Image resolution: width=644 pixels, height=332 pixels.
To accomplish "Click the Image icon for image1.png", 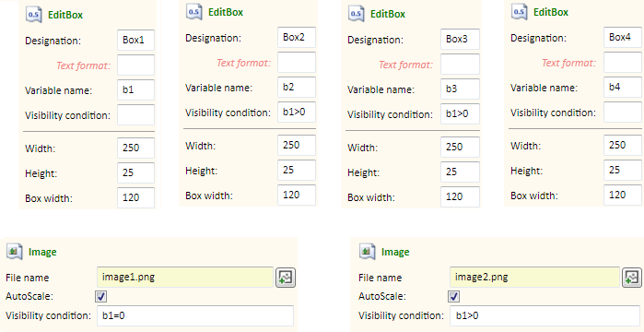I will click(x=15, y=251).
